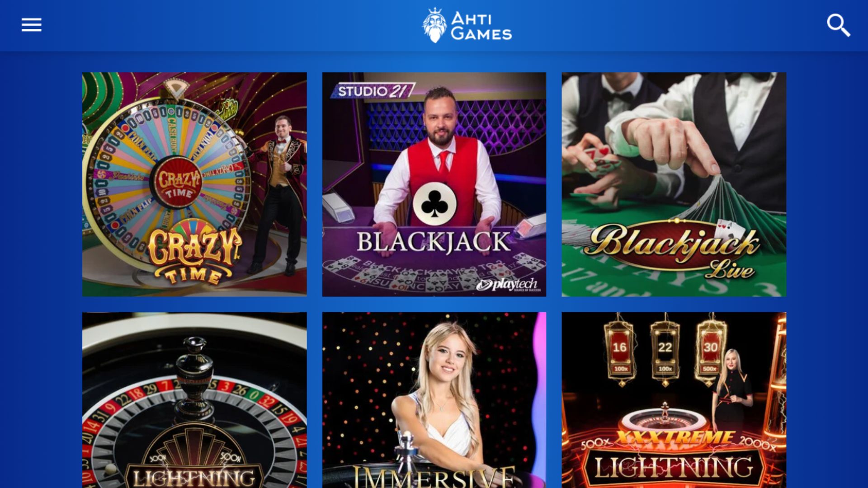Select the Lightning Roulette wheel tile
The width and height of the screenshot is (868, 488).
[x=194, y=400]
